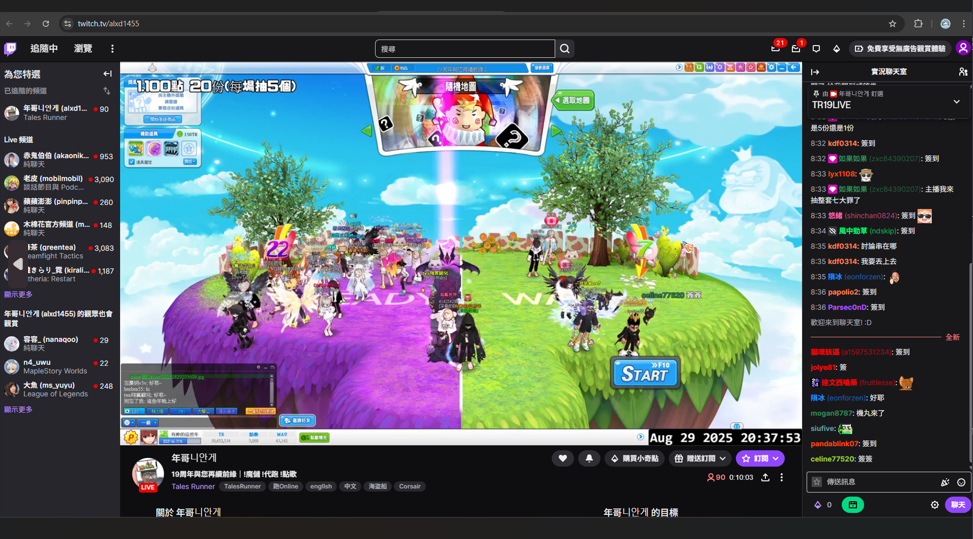
Task: Click the share stream upload icon
Action: coord(765,478)
